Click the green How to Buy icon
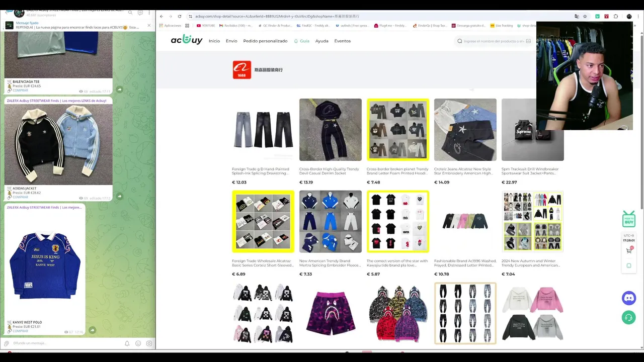The height and width of the screenshot is (362, 644). pyautogui.click(x=629, y=219)
